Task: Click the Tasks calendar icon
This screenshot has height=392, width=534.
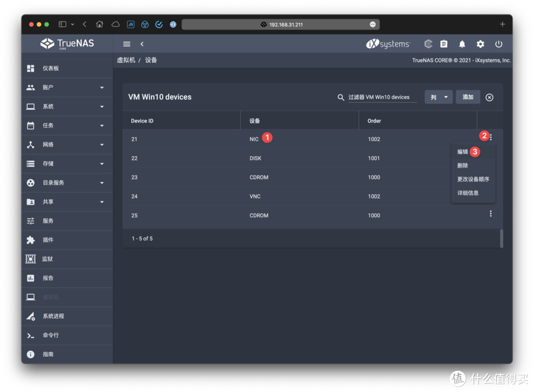Action: [x=31, y=126]
